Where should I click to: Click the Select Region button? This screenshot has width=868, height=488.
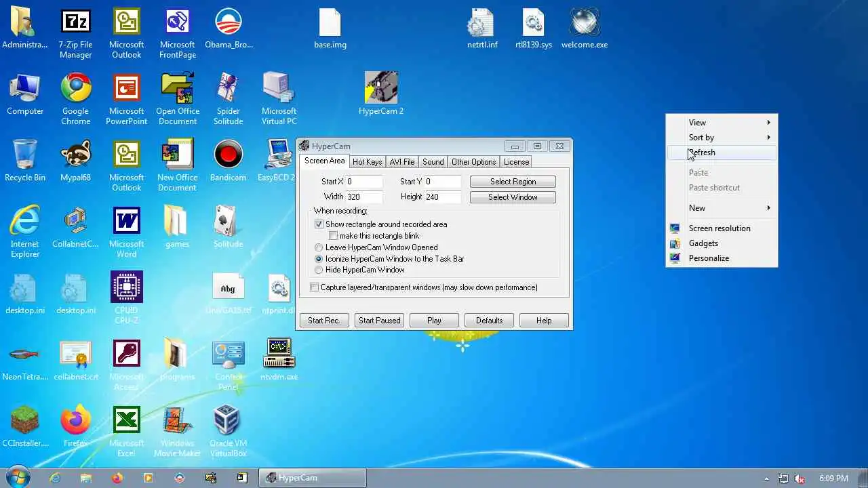click(x=513, y=182)
